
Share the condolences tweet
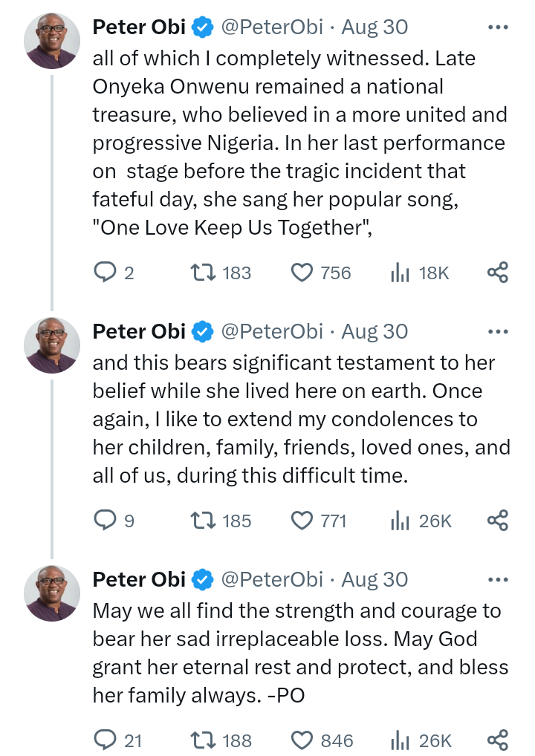497,521
